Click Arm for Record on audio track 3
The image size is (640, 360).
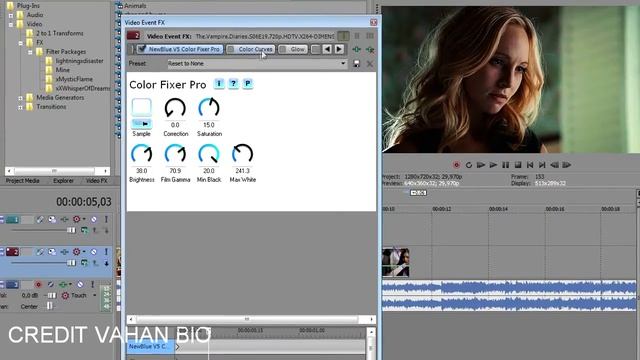[38, 284]
